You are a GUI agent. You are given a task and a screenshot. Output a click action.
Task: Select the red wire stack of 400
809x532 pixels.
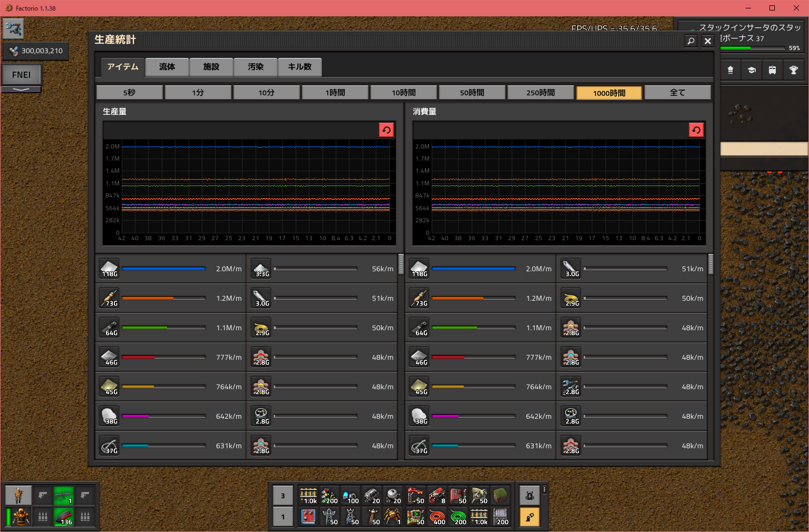pyautogui.click(x=437, y=516)
